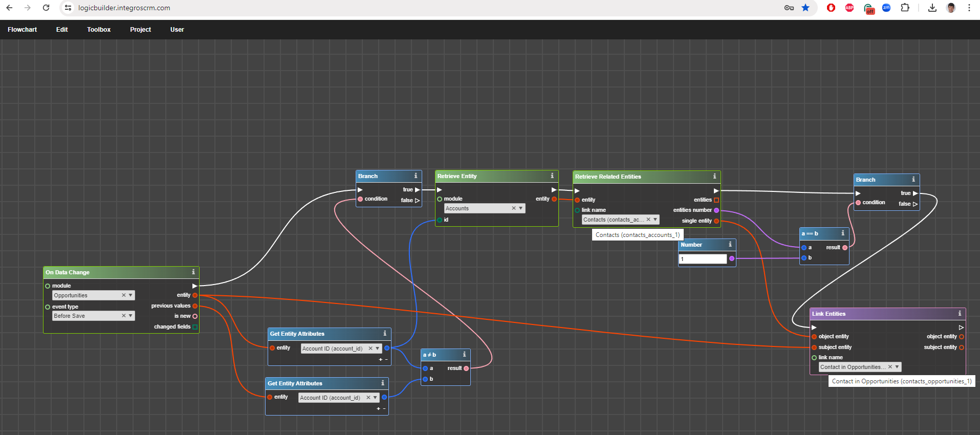The width and height of the screenshot is (980, 435).
Task: Click info icon on On Data Change node
Action: 193,272
